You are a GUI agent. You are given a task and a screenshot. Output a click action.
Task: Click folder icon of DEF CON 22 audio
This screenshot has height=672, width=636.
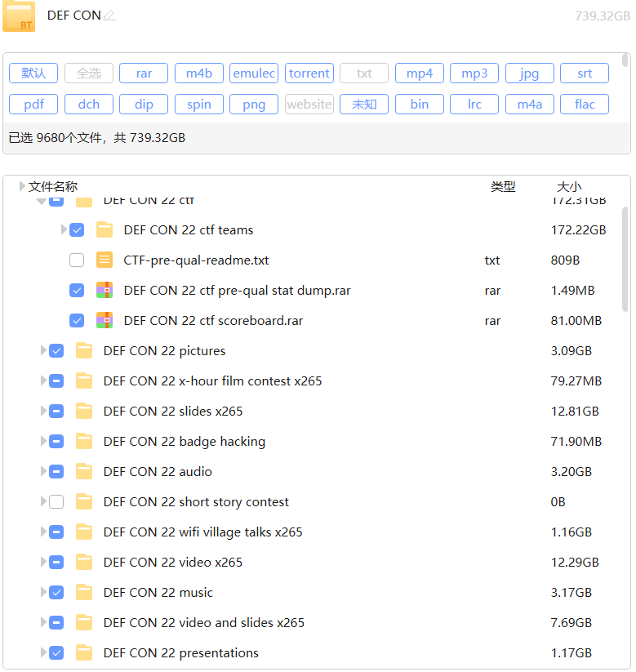pyautogui.click(x=84, y=471)
